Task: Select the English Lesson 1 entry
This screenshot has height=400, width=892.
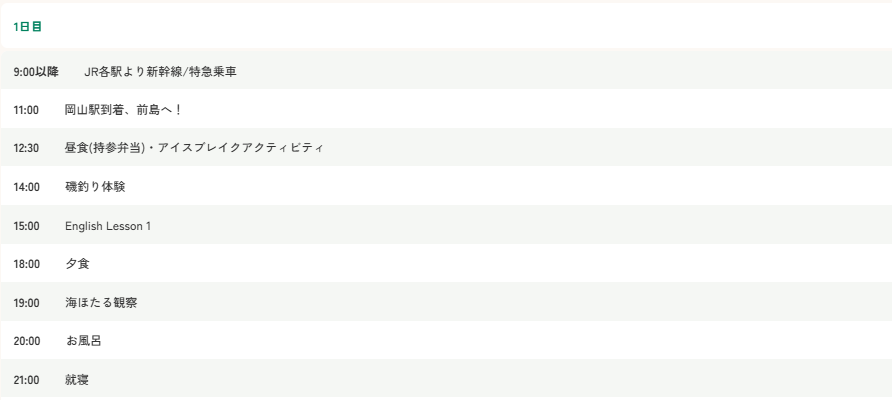Action: click(108, 226)
